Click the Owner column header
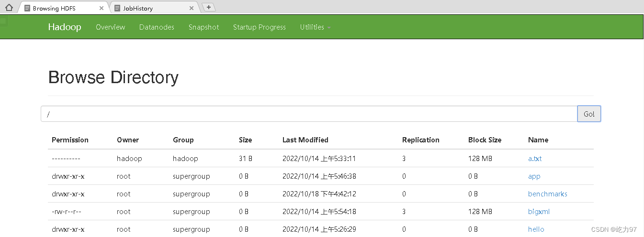This screenshot has width=644, height=237. click(x=128, y=140)
